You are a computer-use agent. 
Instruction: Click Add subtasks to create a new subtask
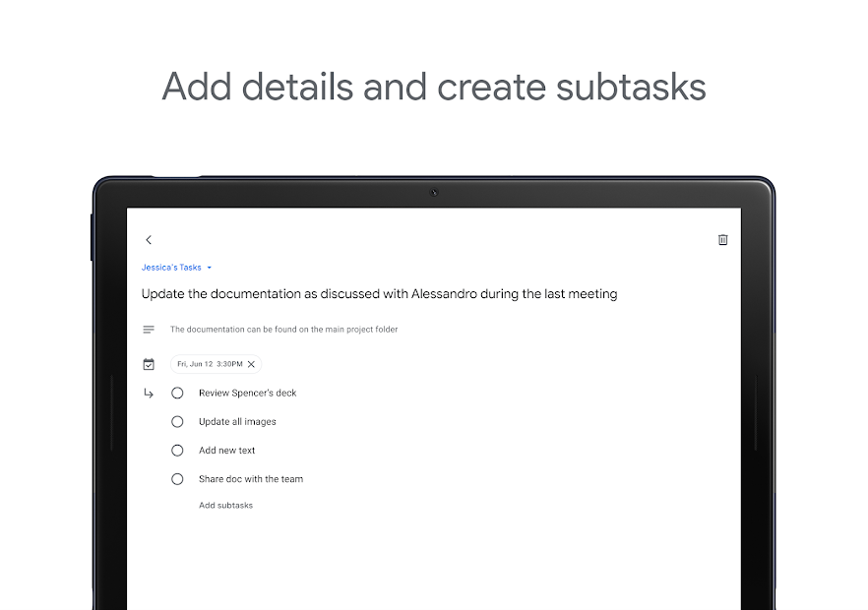pos(225,505)
